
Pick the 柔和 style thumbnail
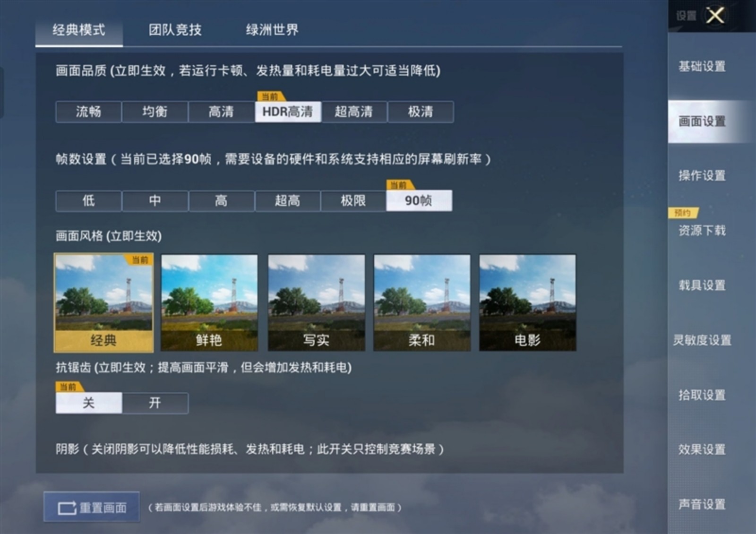[x=422, y=303]
